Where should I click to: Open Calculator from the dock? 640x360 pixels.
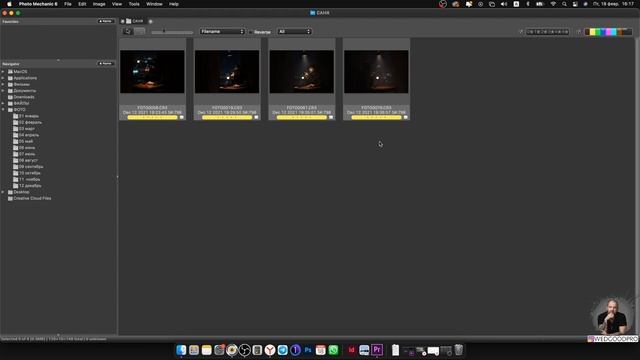pyautogui.click(x=257, y=350)
